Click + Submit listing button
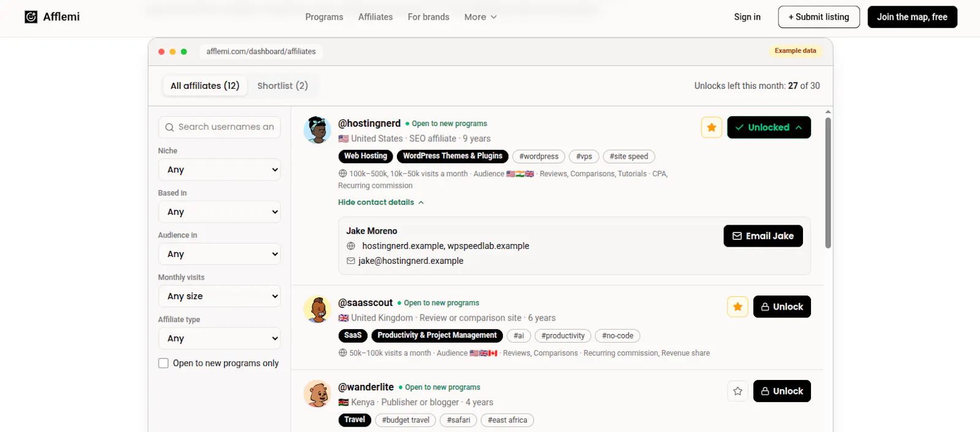The width and height of the screenshot is (980, 432). coord(819,17)
